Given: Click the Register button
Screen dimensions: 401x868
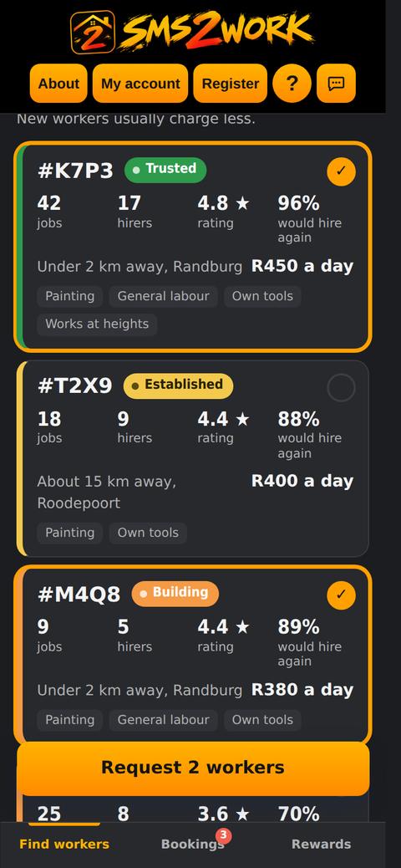Looking at the screenshot, I should pyautogui.click(x=230, y=84).
